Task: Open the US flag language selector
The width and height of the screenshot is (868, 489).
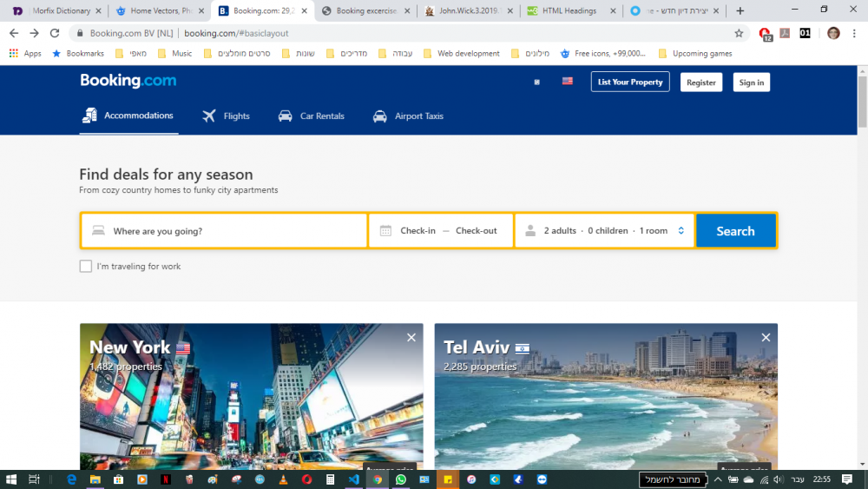Action: pos(568,81)
